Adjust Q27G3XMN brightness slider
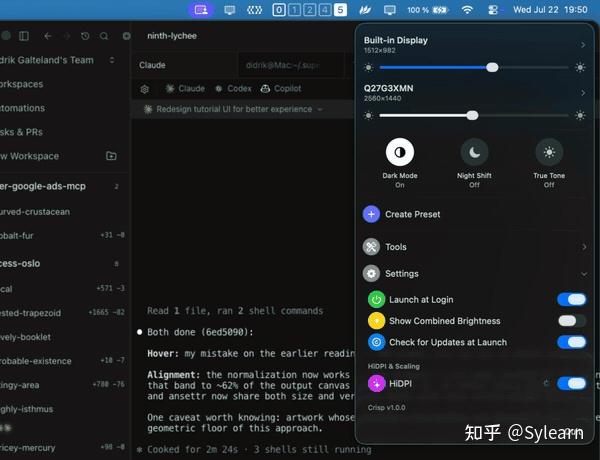Image resolution: width=600 pixels, height=460 pixels. pyautogui.click(x=474, y=116)
